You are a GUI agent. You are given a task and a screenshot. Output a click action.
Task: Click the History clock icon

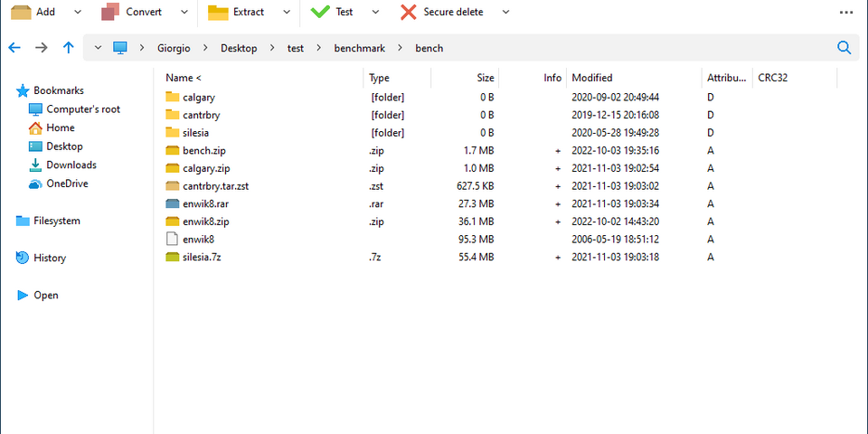pyautogui.click(x=23, y=258)
